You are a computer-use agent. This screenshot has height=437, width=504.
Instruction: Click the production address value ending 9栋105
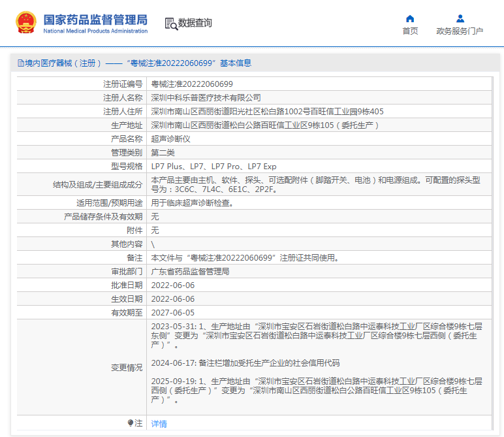[x=265, y=125]
